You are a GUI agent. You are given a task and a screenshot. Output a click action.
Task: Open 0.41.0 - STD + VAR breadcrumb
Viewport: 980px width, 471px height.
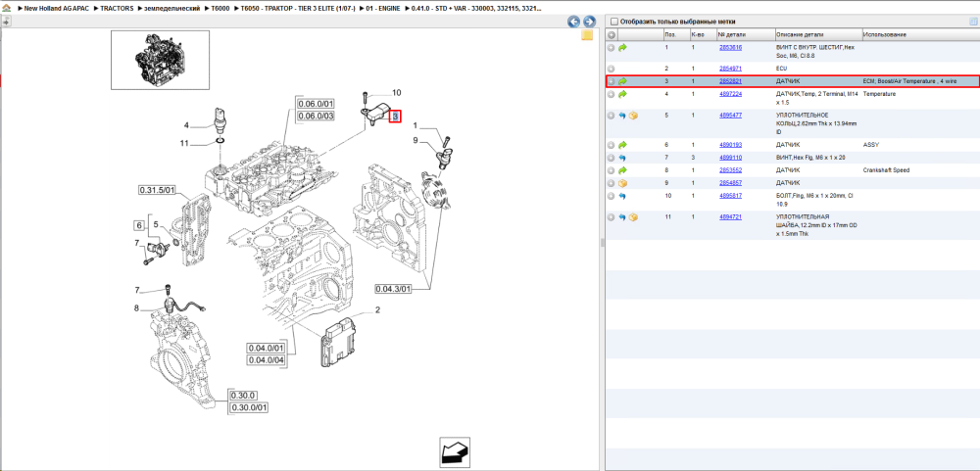(x=476, y=10)
